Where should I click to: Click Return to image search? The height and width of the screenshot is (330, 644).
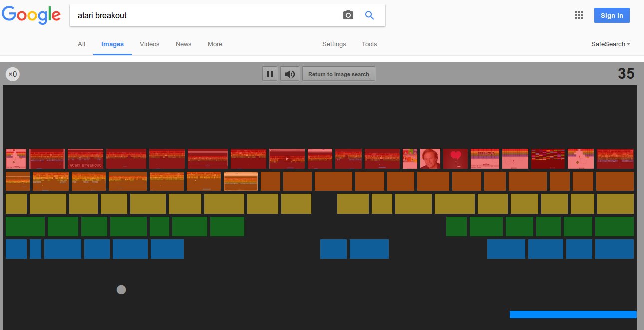(x=338, y=74)
